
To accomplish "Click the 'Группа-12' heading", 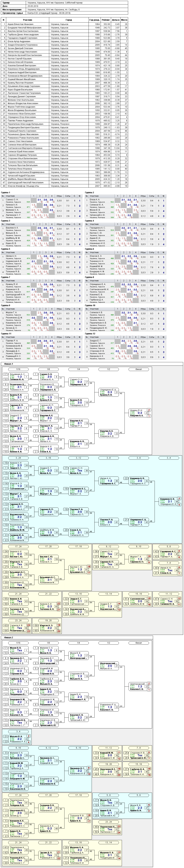I will (90, 334).
